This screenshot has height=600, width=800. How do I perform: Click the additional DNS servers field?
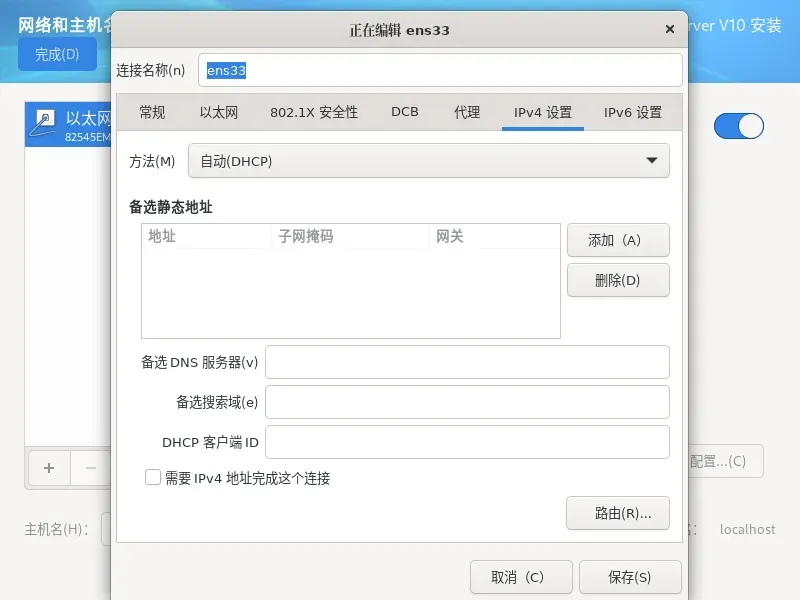click(466, 362)
